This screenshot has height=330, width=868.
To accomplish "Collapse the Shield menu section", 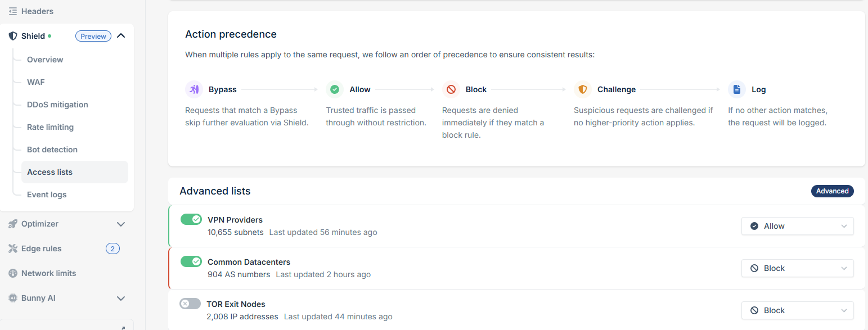I will coord(121,36).
